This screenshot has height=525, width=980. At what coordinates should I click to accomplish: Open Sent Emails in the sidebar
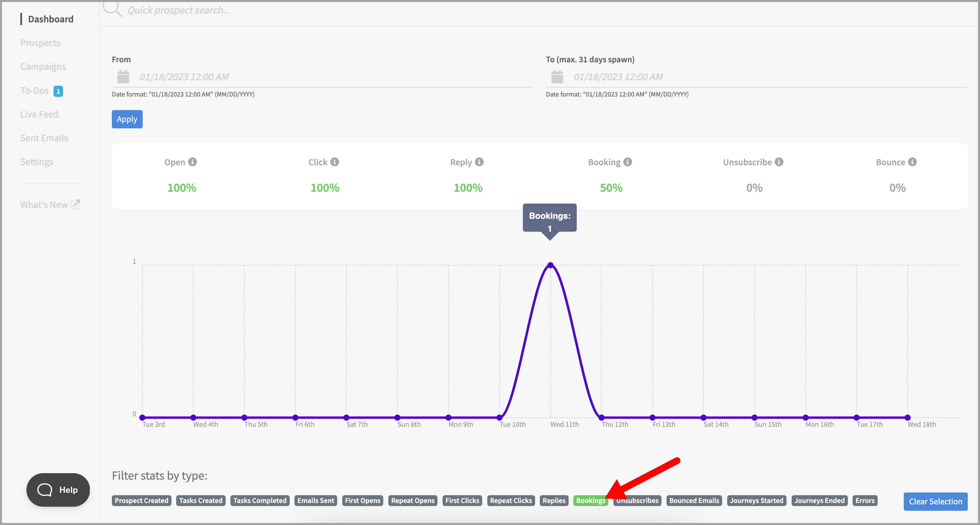pos(44,138)
